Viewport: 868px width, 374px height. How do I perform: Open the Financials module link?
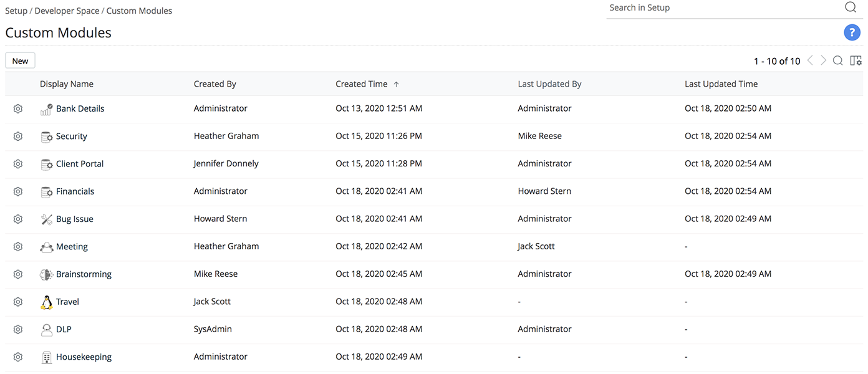click(75, 191)
